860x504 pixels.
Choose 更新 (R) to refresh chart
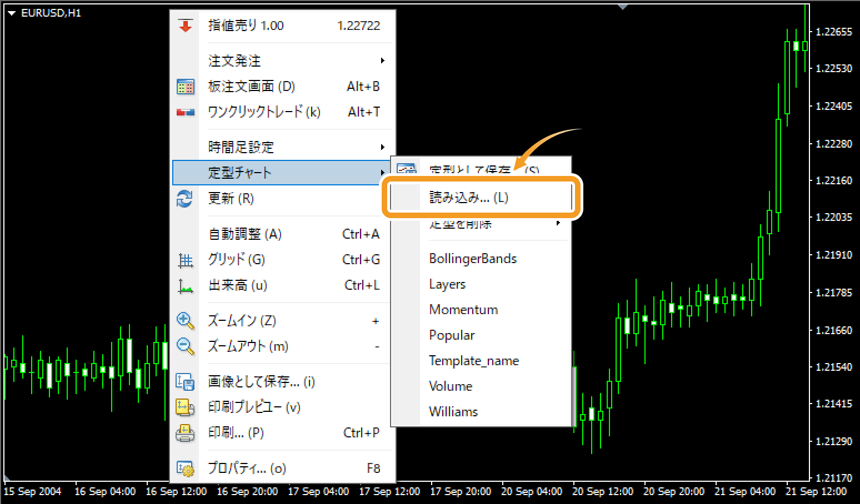tap(283, 199)
